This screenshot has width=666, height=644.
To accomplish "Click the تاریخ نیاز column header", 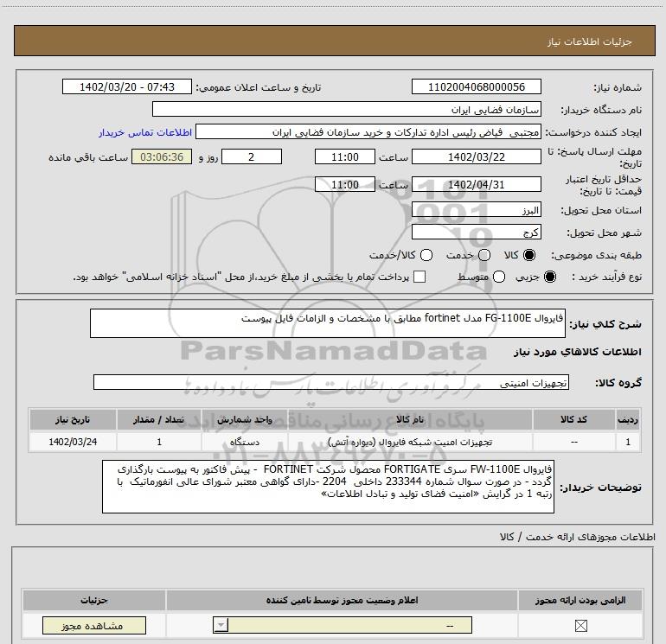I will tap(73, 419).
